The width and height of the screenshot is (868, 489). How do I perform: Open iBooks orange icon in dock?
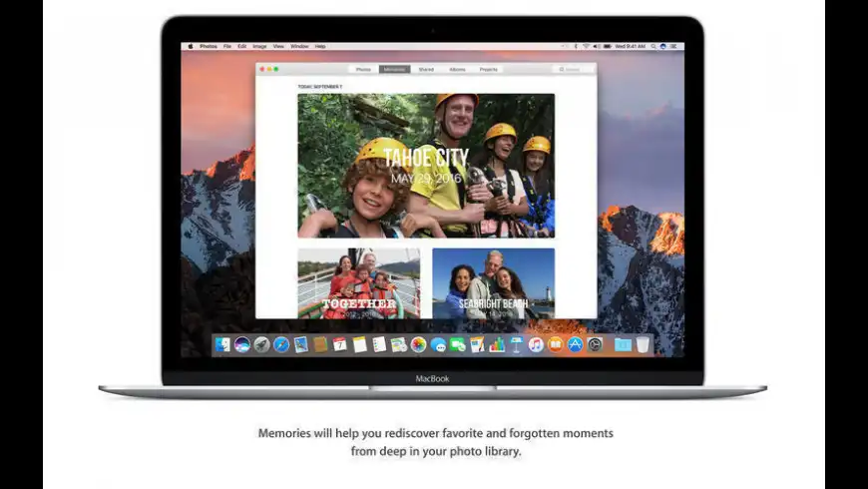pyautogui.click(x=556, y=344)
